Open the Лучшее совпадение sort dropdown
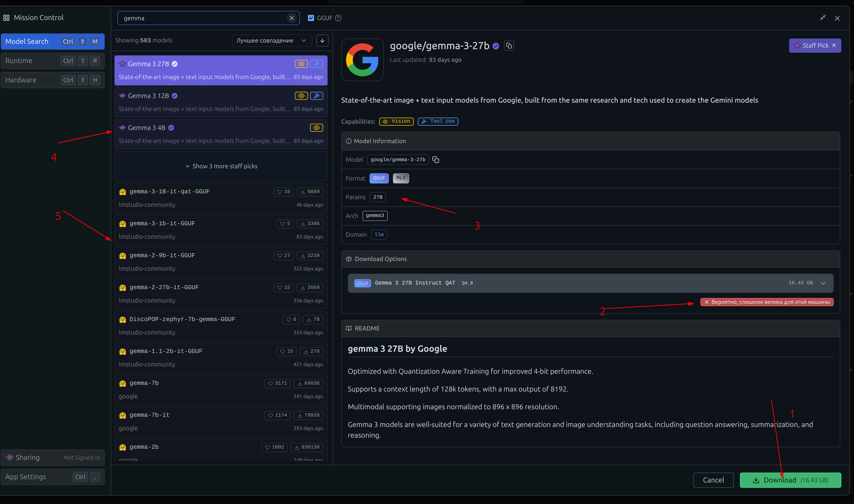The width and height of the screenshot is (854, 504). tap(271, 40)
